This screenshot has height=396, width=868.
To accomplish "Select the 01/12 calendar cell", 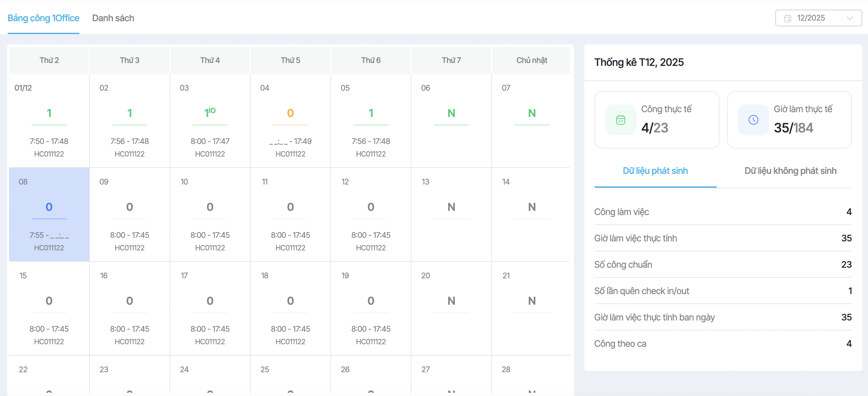I will tap(49, 121).
